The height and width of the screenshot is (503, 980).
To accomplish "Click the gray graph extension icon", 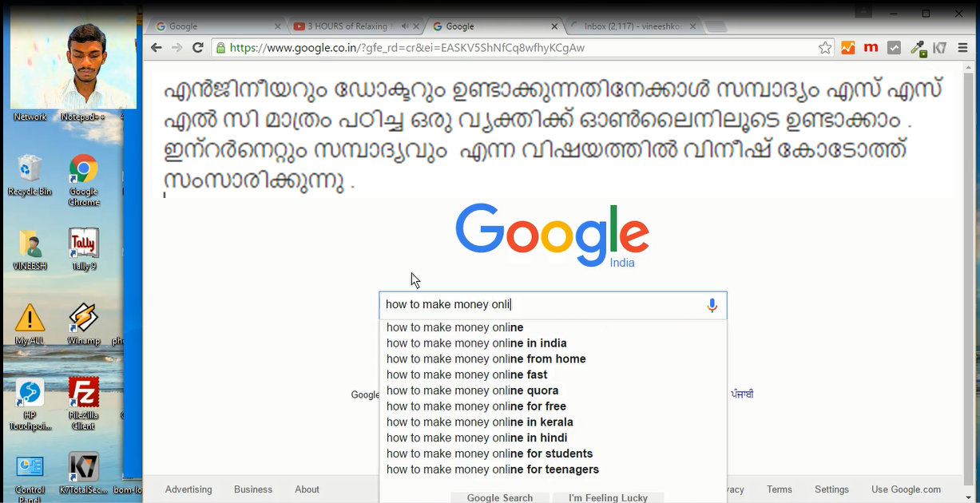I will click(x=895, y=48).
